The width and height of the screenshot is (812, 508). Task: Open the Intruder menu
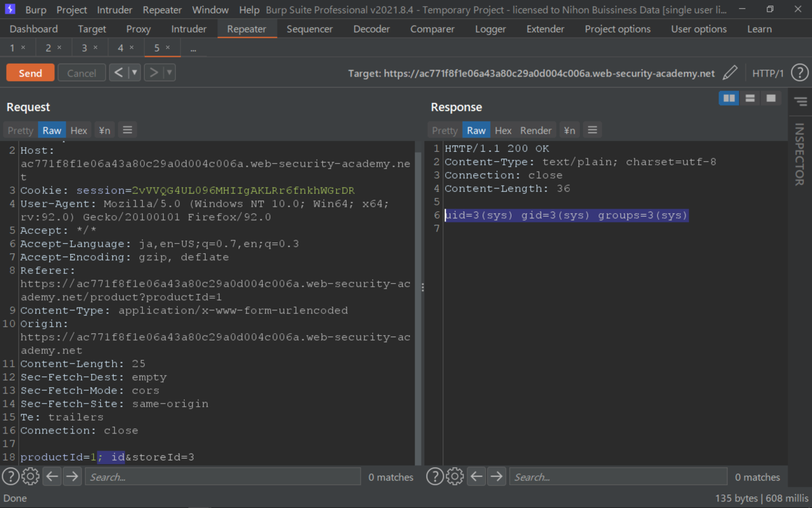pyautogui.click(x=115, y=10)
